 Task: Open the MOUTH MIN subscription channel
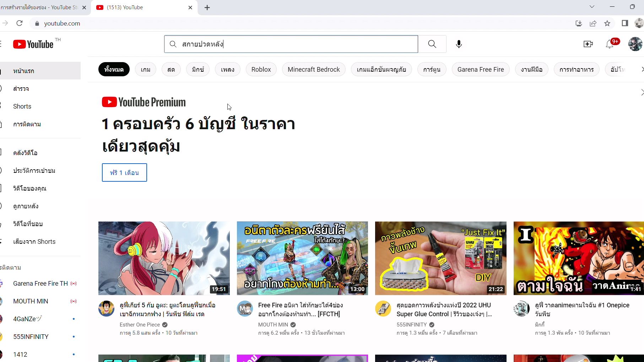point(31,301)
